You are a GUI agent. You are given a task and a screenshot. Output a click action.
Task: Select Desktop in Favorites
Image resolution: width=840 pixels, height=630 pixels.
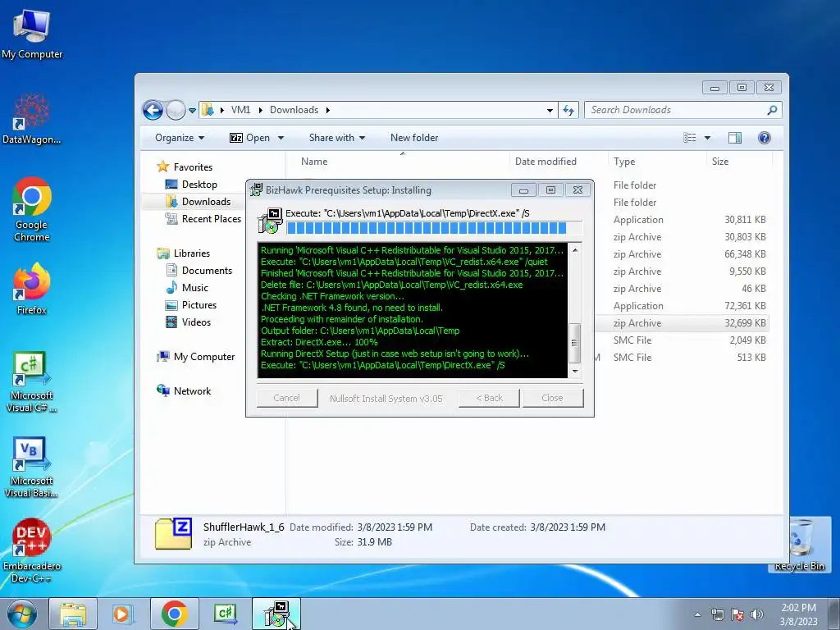199,185
